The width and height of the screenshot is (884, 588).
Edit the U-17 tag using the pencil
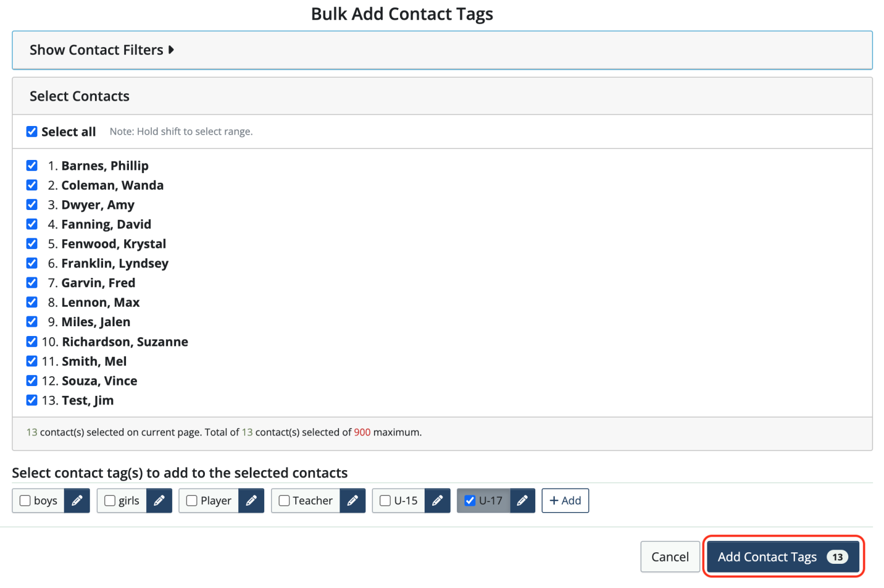pos(523,501)
